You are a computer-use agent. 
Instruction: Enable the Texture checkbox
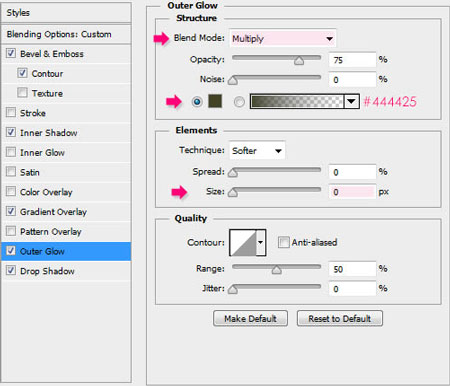tap(22, 93)
